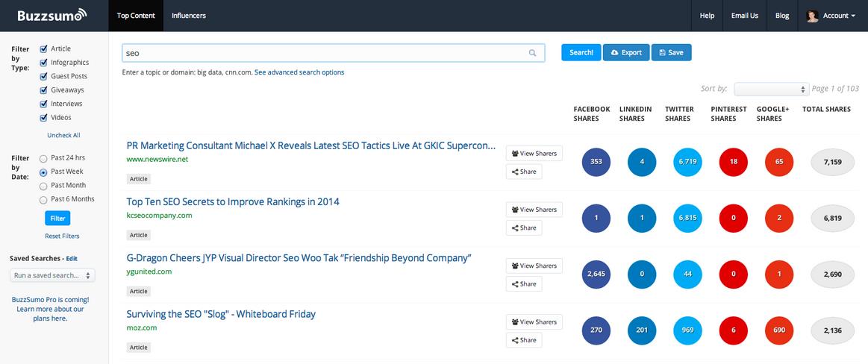
Task: Click total shares bubble 2,136
Action: 833,330
